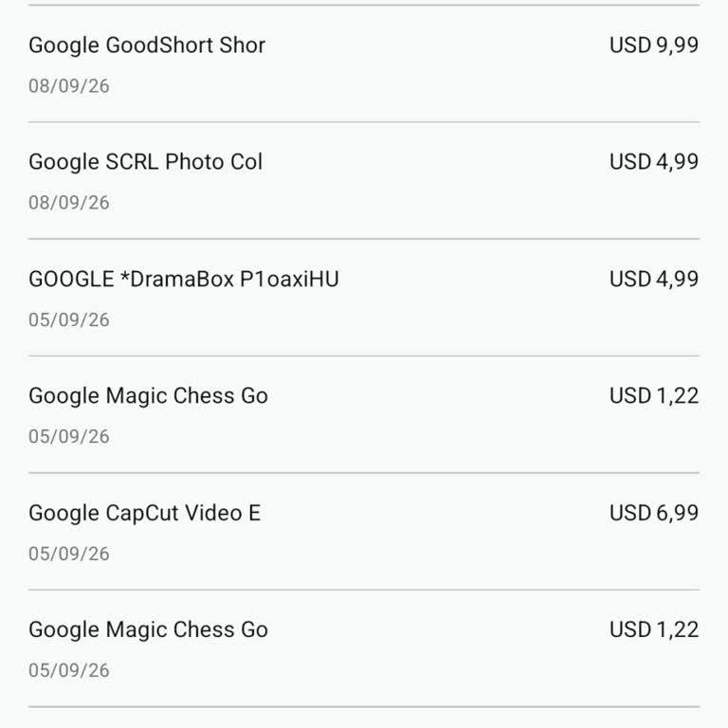This screenshot has width=728, height=728.
Task: Click the 08/09/26 date under GoodShort
Action: point(68,86)
